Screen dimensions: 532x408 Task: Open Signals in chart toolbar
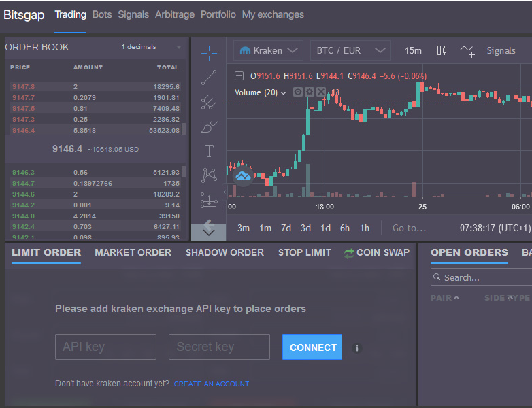point(501,50)
